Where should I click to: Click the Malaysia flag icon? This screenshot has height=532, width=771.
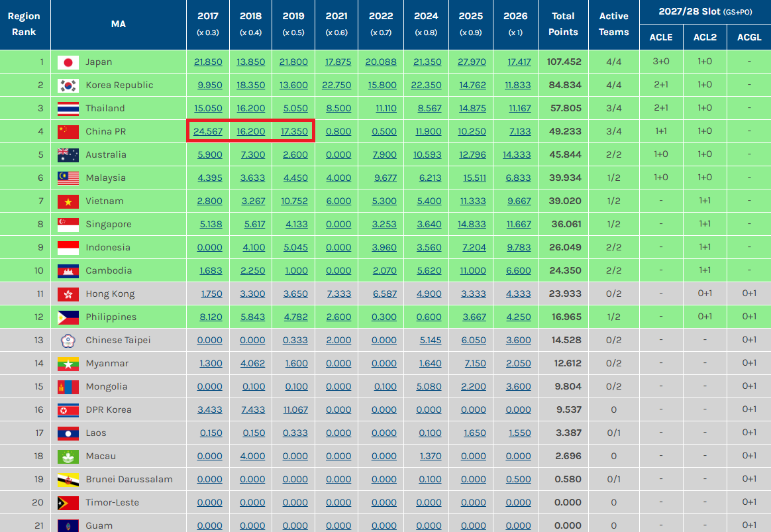point(68,178)
